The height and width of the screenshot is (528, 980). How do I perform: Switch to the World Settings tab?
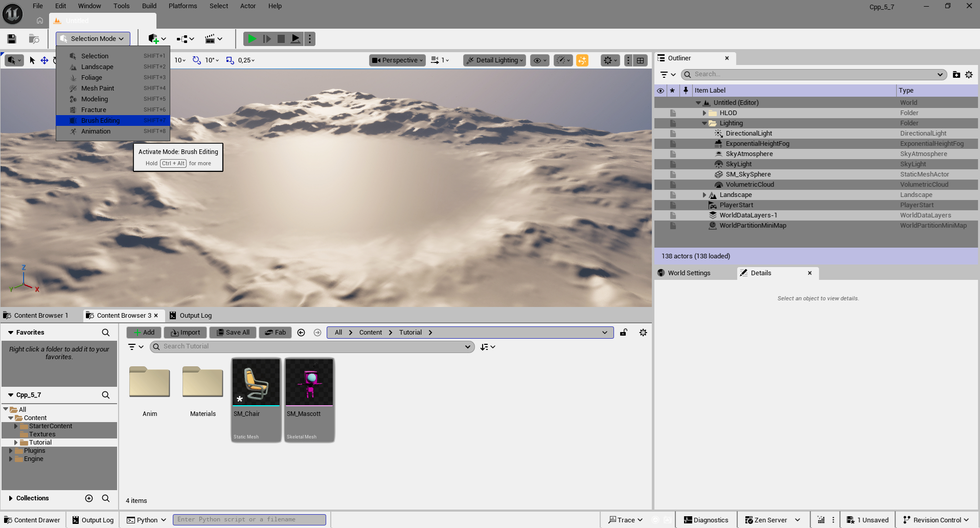coord(689,273)
